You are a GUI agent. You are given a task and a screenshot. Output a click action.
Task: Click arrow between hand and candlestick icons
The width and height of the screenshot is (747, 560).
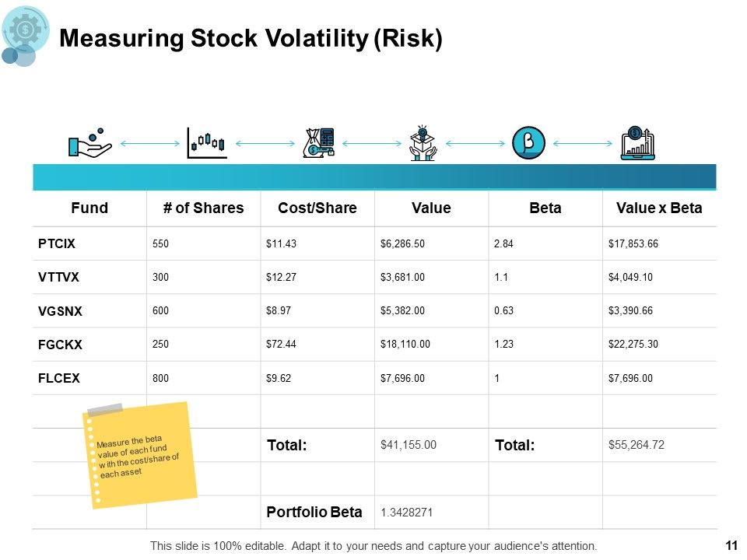(x=150, y=143)
